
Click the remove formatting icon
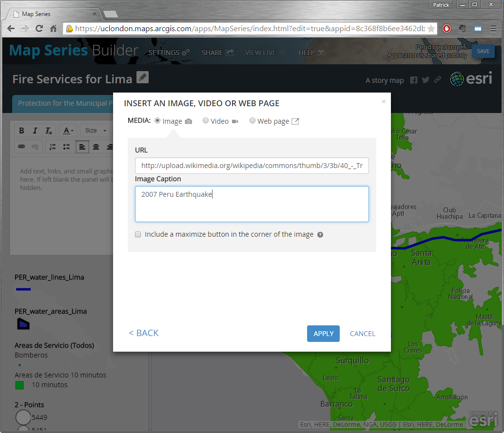pyautogui.click(x=48, y=131)
